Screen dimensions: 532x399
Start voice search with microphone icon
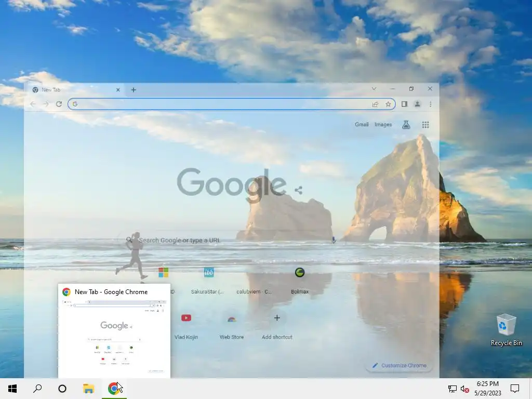(x=334, y=240)
